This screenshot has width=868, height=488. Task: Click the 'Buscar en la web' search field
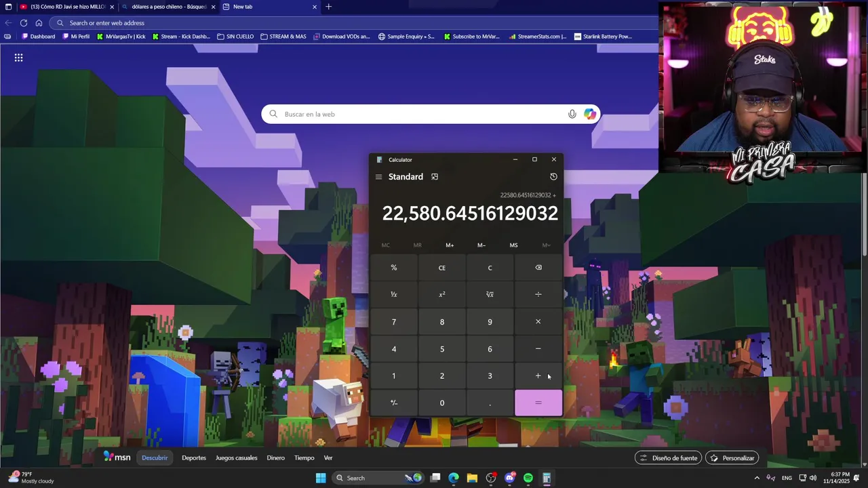[431, 114]
